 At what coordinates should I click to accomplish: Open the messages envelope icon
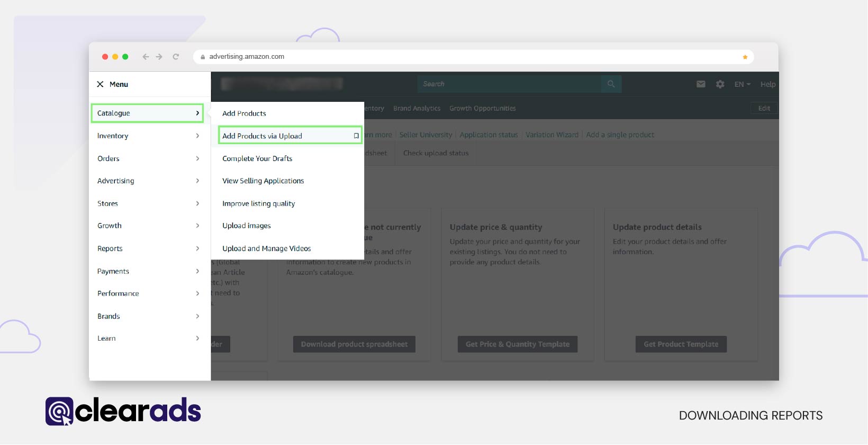pyautogui.click(x=701, y=84)
